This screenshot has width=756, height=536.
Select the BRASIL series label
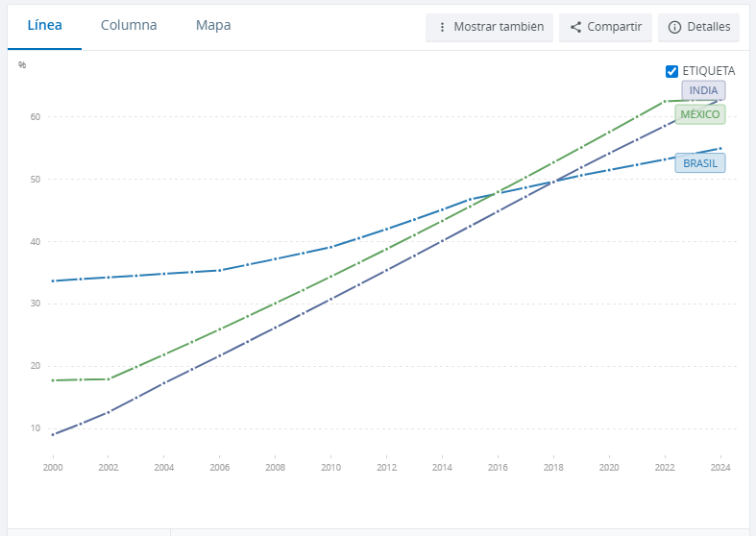click(x=700, y=163)
